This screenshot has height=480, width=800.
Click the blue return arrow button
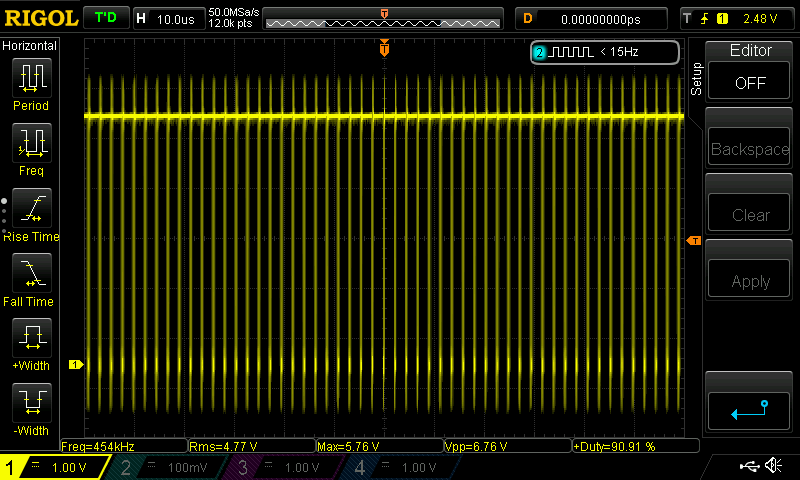click(749, 410)
